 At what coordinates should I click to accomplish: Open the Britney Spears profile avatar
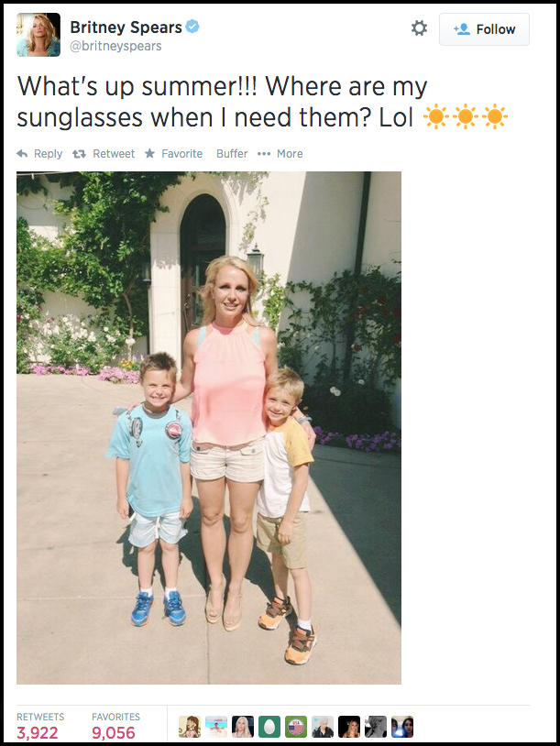click(38, 35)
